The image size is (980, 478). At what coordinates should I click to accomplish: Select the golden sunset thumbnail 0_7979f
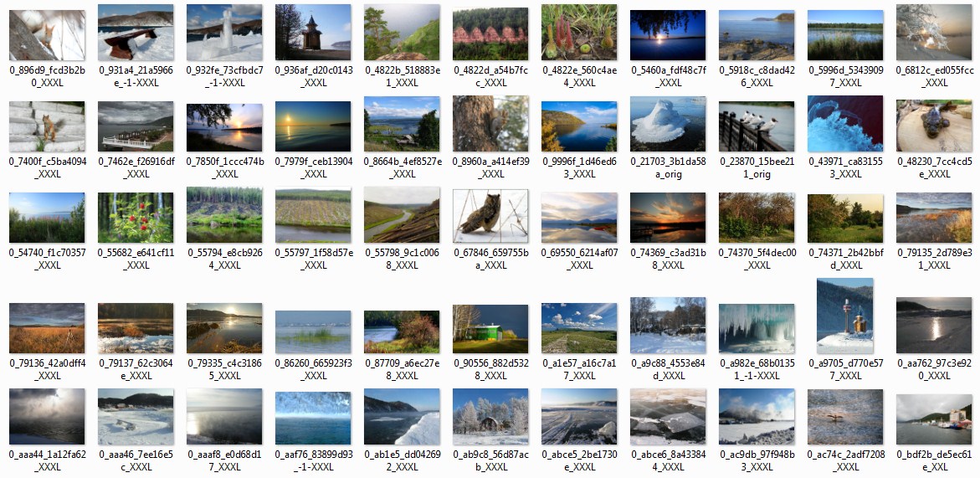(x=313, y=126)
